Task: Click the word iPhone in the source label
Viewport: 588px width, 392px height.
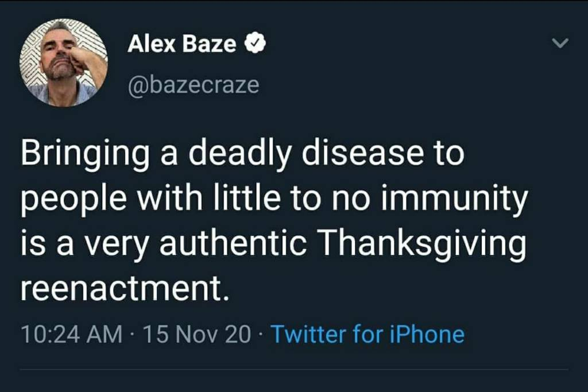Action: point(427,334)
